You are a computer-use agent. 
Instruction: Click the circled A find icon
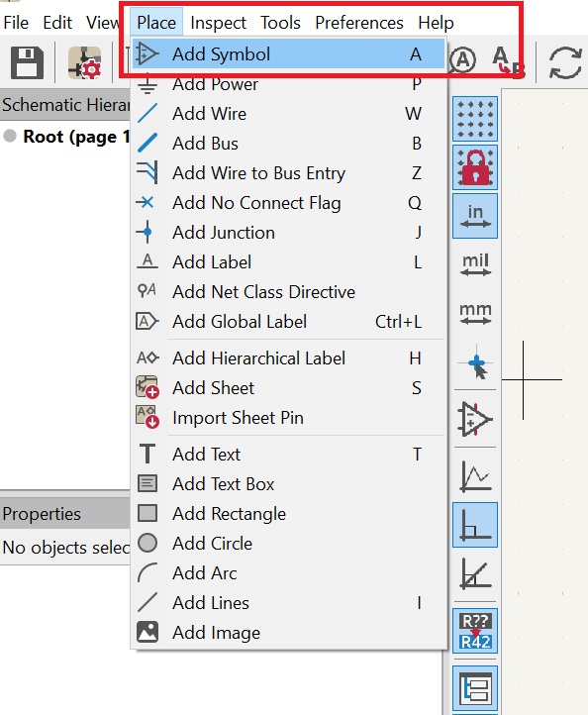coord(462,59)
